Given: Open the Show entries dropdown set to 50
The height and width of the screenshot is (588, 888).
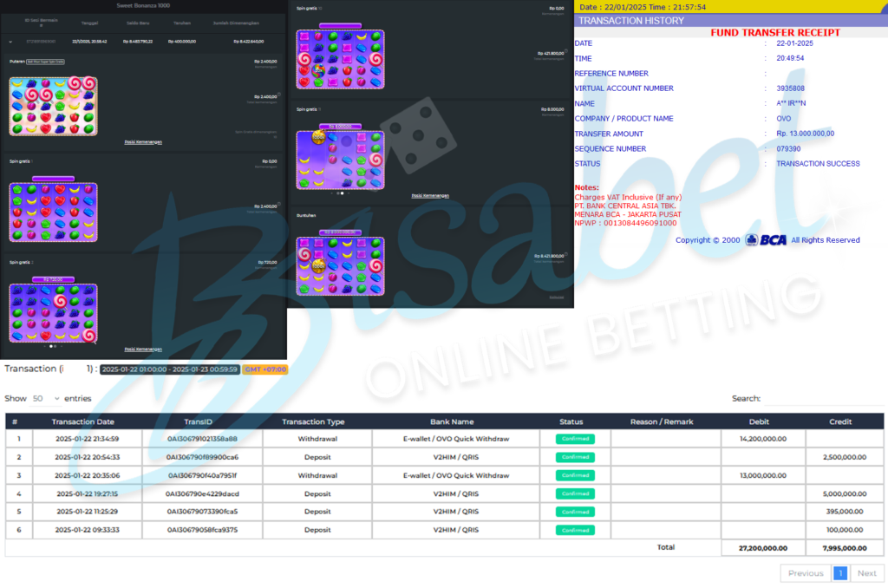Looking at the screenshot, I should (x=45, y=399).
